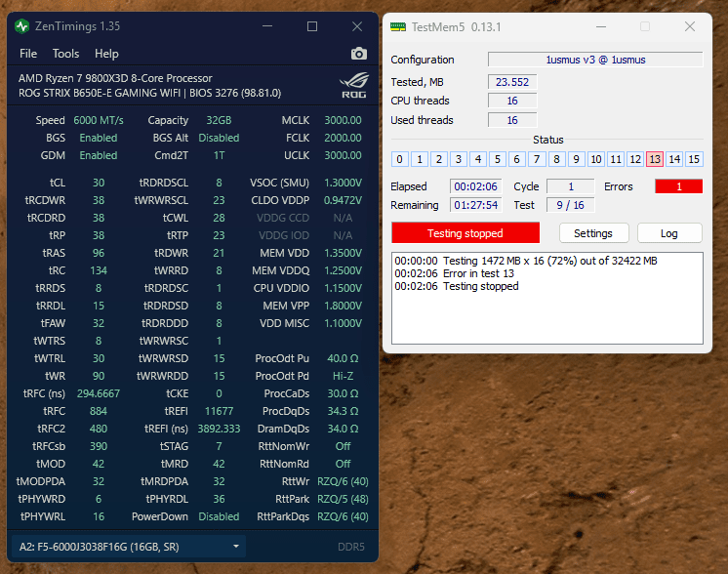The width and height of the screenshot is (728, 574).
Task: Click the tRFC (ns) value 294.6667
Action: coord(99,393)
